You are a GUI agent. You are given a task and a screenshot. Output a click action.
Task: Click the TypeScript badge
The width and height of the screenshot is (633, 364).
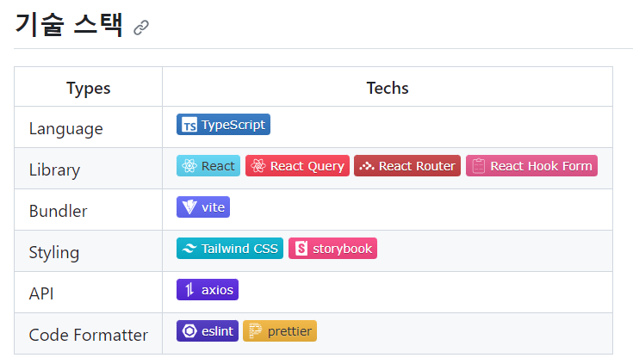coord(223,124)
